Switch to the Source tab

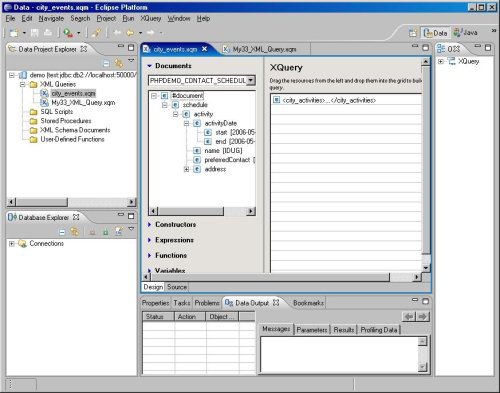point(177,287)
